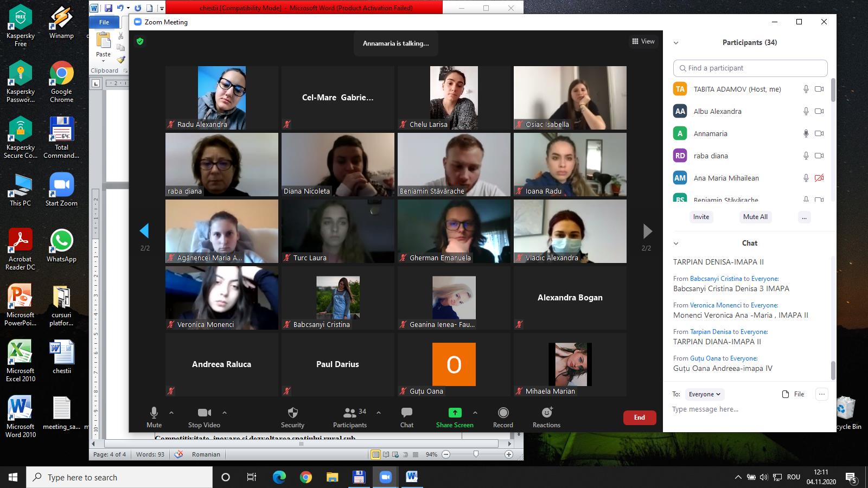
Task: Click the Find a participant search field
Action: pos(750,68)
